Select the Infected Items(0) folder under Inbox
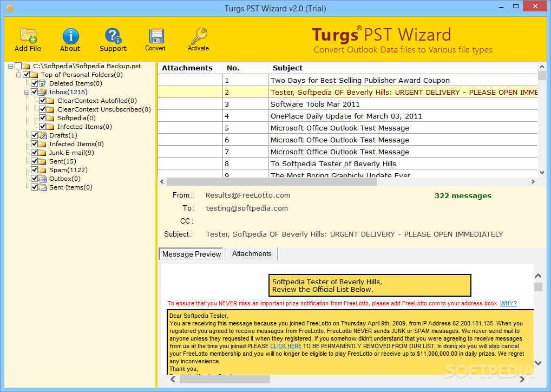 (84, 127)
